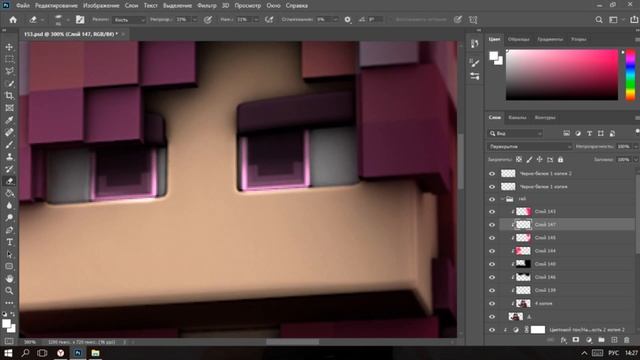The width and height of the screenshot is (640, 360).
Task: Click the search icon in options bar
Action: (599, 20)
